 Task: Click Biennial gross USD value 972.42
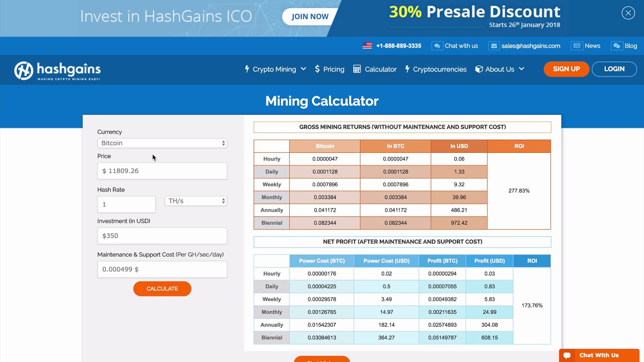pos(459,223)
